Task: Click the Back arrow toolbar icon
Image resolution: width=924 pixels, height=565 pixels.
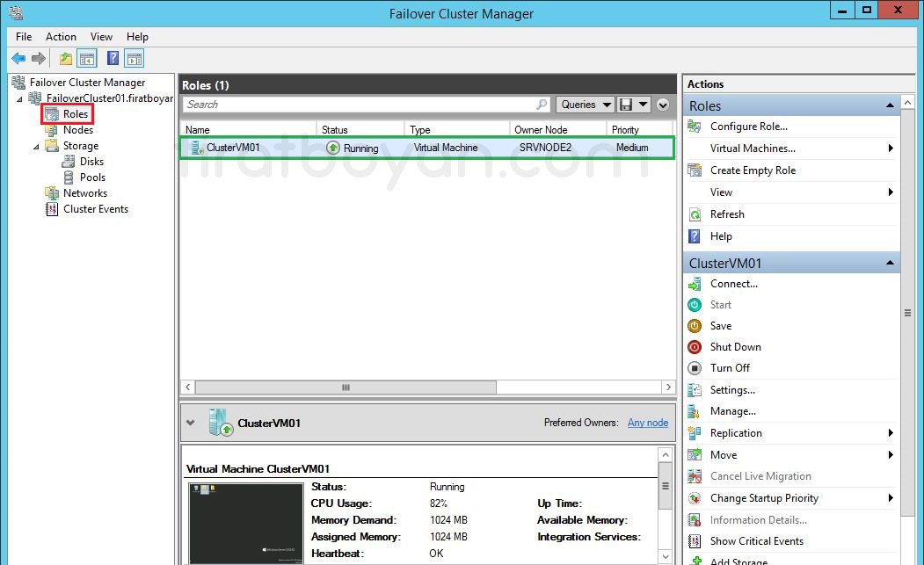Action: [x=18, y=58]
